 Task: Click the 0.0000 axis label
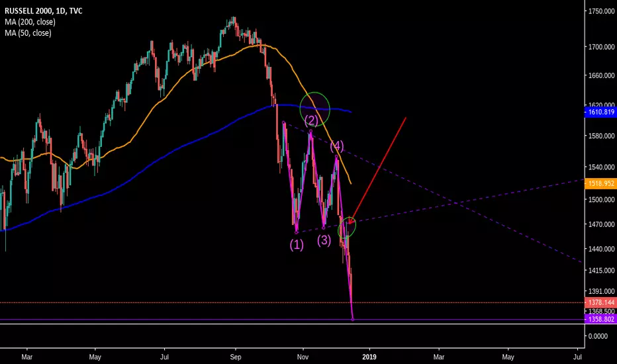point(598,336)
